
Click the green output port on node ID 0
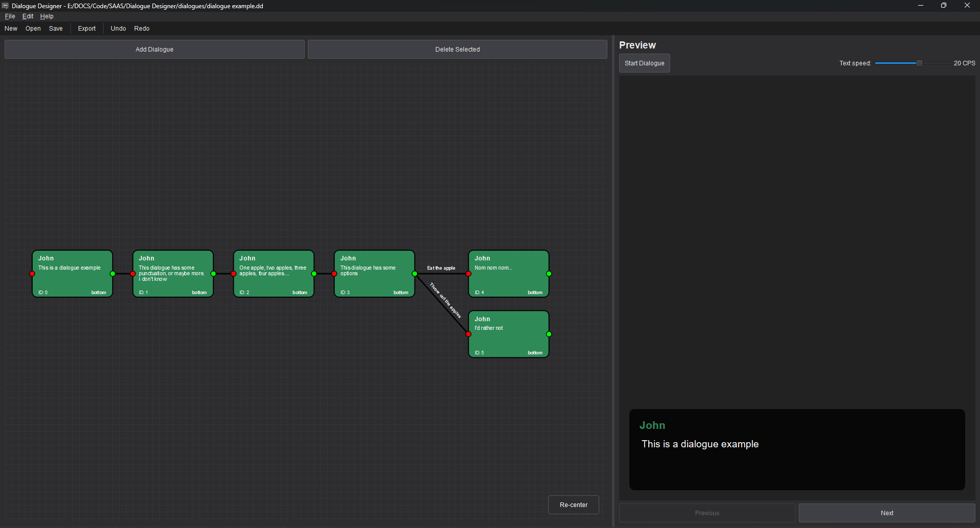click(x=112, y=274)
